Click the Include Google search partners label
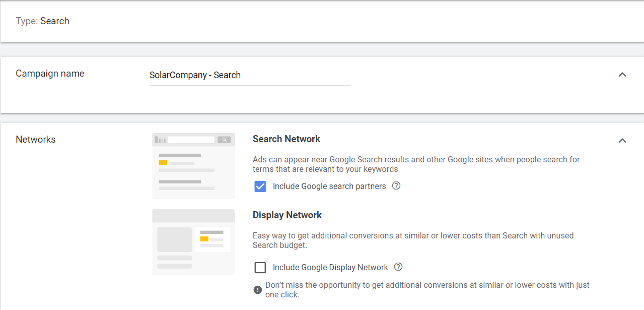 point(328,186)
